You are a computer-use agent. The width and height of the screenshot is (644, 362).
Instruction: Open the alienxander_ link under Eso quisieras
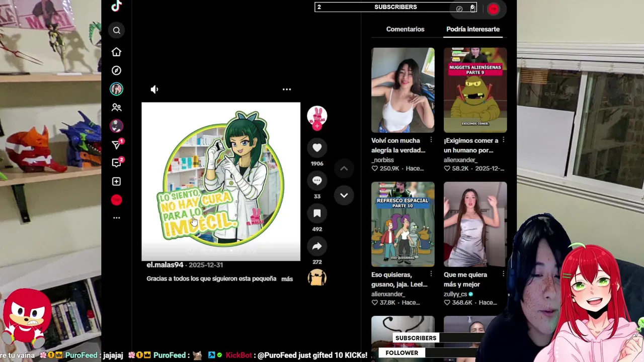[x=388, y=294]
